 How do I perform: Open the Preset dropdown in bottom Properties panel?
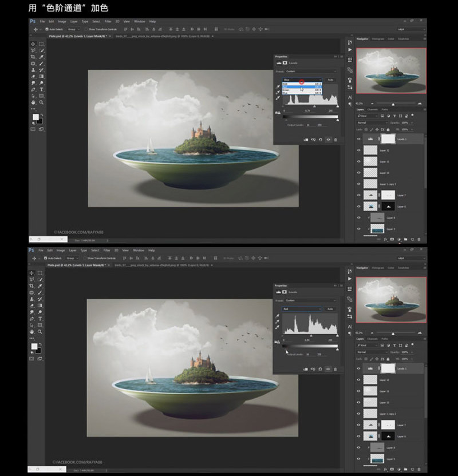(310, 300)
